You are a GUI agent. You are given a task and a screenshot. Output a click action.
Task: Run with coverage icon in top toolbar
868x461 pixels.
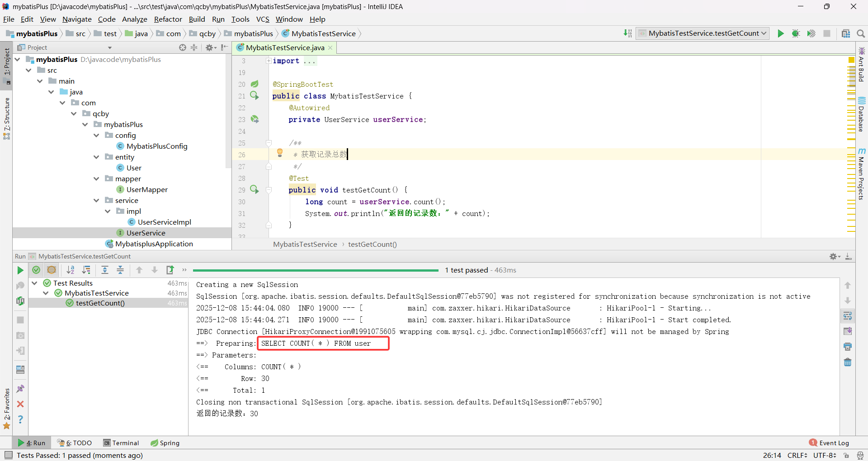[x=811, y=33]
